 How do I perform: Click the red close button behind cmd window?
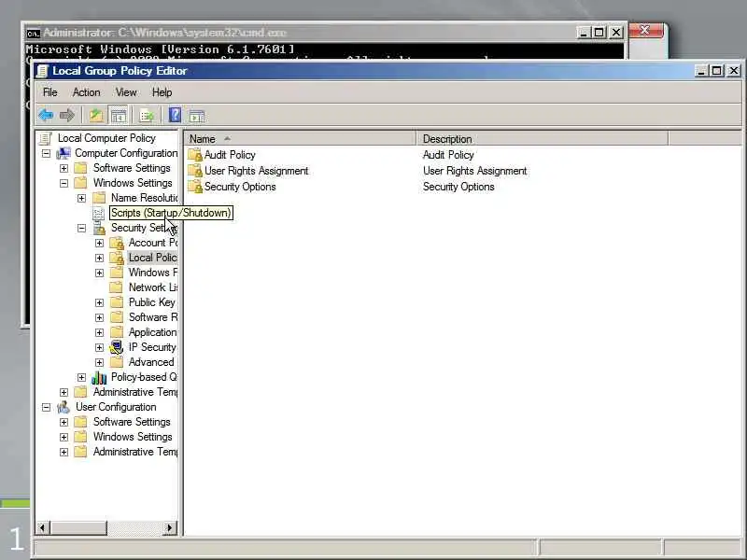pyautogui.click(x=645, y=31)
